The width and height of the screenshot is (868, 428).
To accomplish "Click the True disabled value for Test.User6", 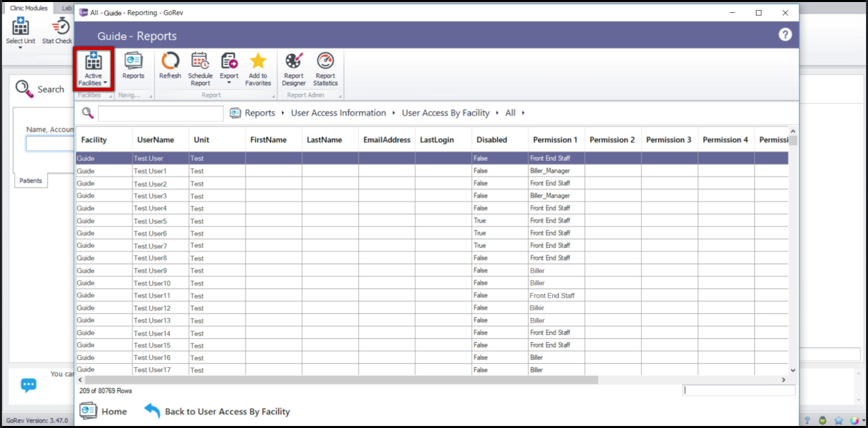I will tap(500, 233).
